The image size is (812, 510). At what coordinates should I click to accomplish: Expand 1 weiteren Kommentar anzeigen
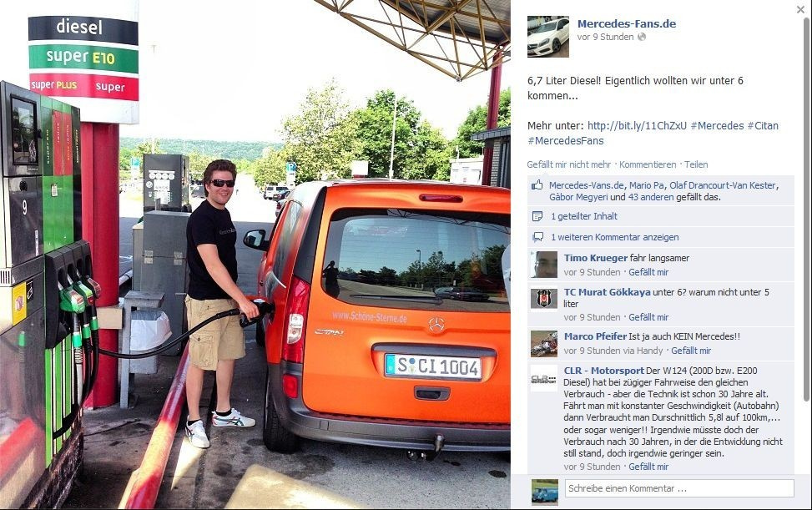(615, 237)
